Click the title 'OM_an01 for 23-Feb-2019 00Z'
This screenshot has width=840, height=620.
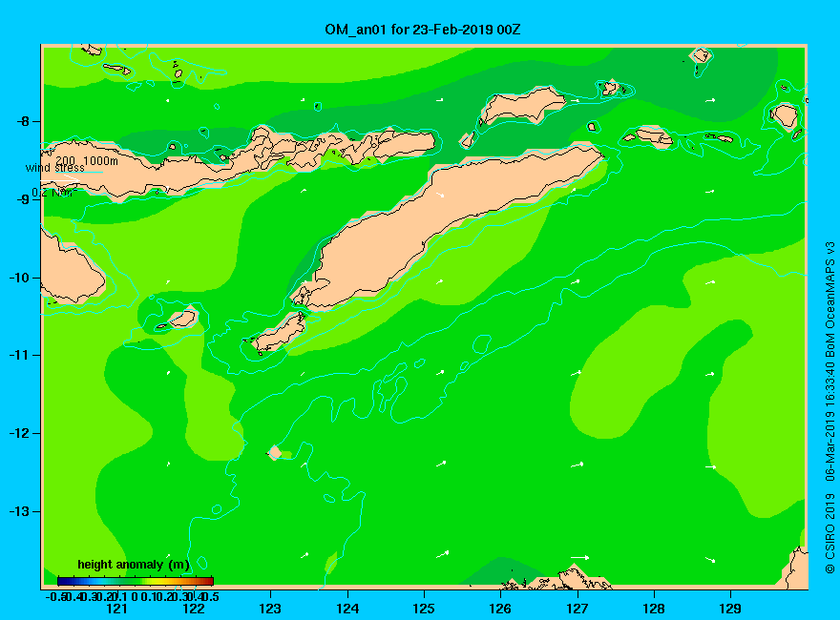422,30
